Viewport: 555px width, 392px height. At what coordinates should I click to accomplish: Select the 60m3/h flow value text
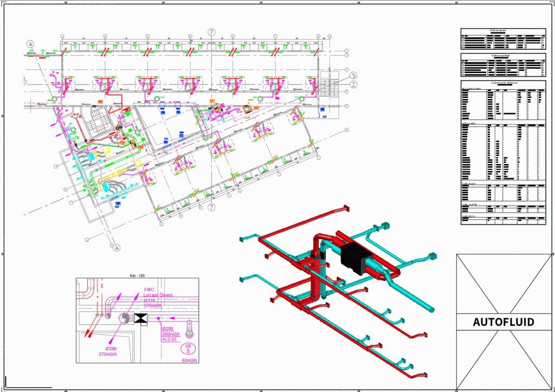pyautogui.click(x=190, y=360)
